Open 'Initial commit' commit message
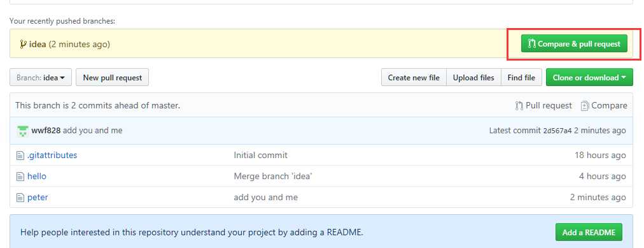This screenshot has height=248, width=644. pos(260,155)
